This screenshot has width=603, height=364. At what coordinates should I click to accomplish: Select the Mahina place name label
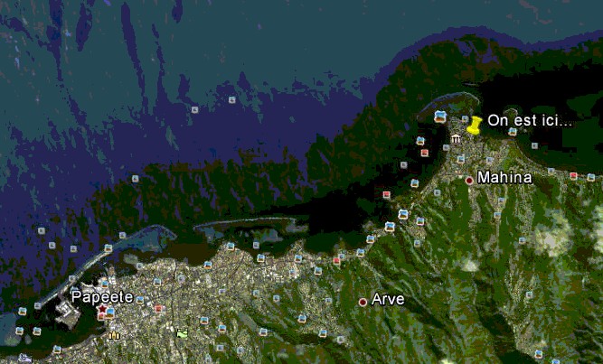pos(504,178)
